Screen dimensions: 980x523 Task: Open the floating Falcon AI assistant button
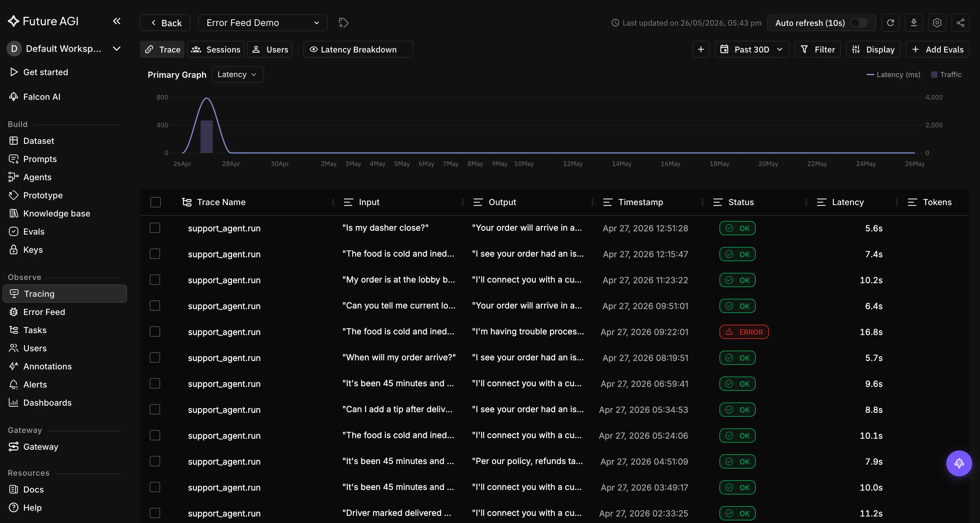959,463
